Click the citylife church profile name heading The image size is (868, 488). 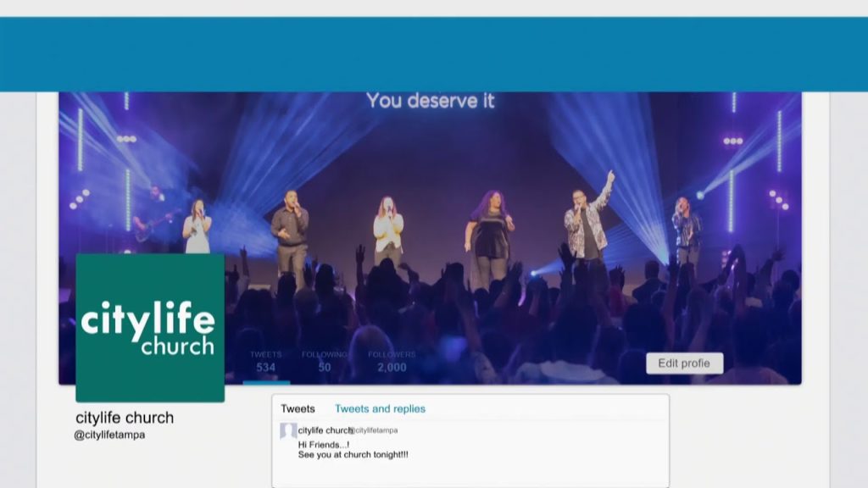(x=125, y=418)
